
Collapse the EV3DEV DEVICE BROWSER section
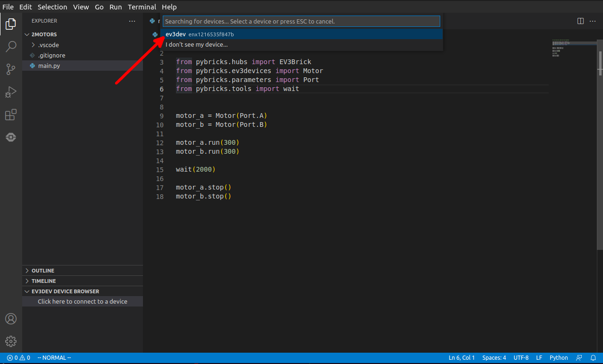coord(65,291)
